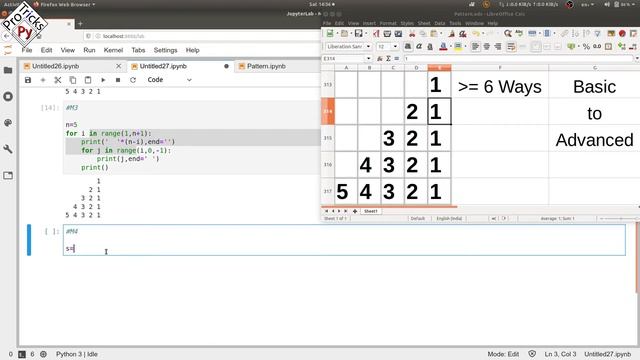Toggle Italic formatting in Calc
Image resolution: width=640 pixels, height=360 pixels.
[419, 47]
